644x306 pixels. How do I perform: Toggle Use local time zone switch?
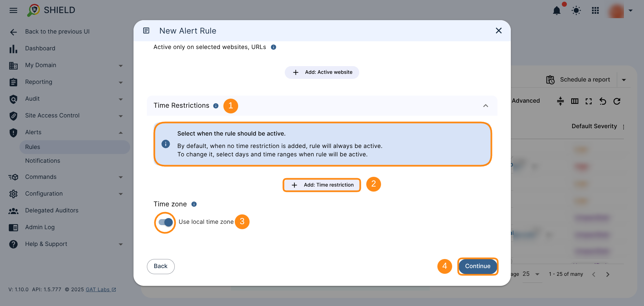(x=166, y=222)
